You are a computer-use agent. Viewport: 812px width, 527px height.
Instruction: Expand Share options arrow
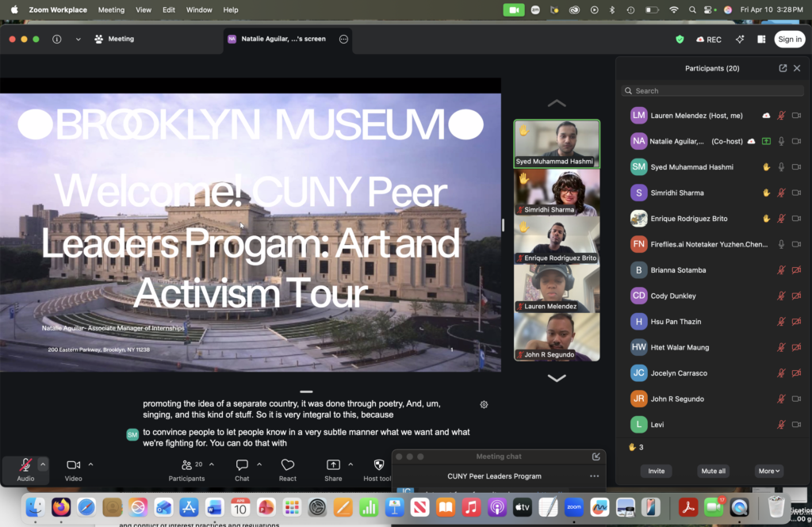click(350, 464)
